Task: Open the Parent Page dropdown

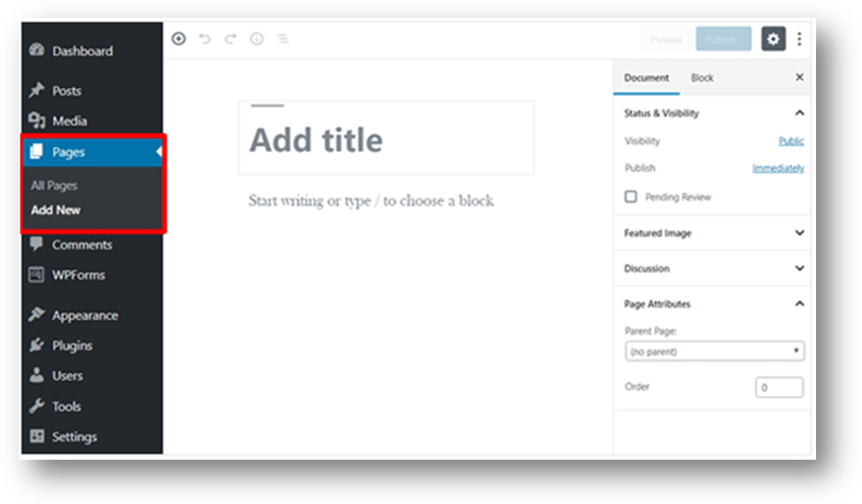Action: 714,351
